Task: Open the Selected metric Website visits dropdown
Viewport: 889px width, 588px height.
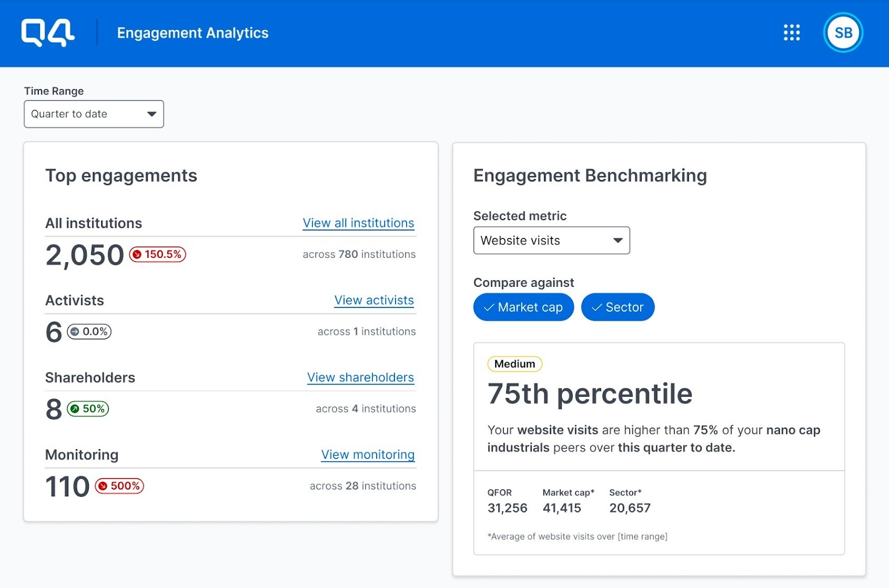Action: [x=552, y=240]
